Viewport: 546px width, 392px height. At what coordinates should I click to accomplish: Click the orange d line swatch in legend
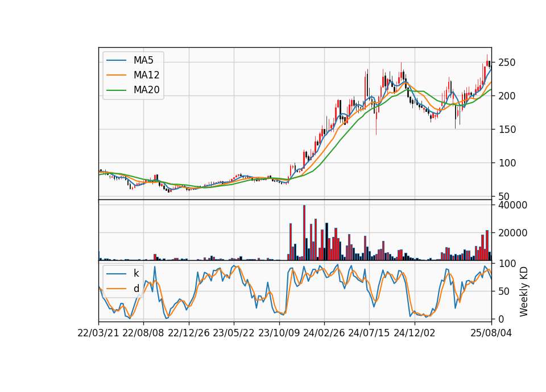[x=116, y=289]
